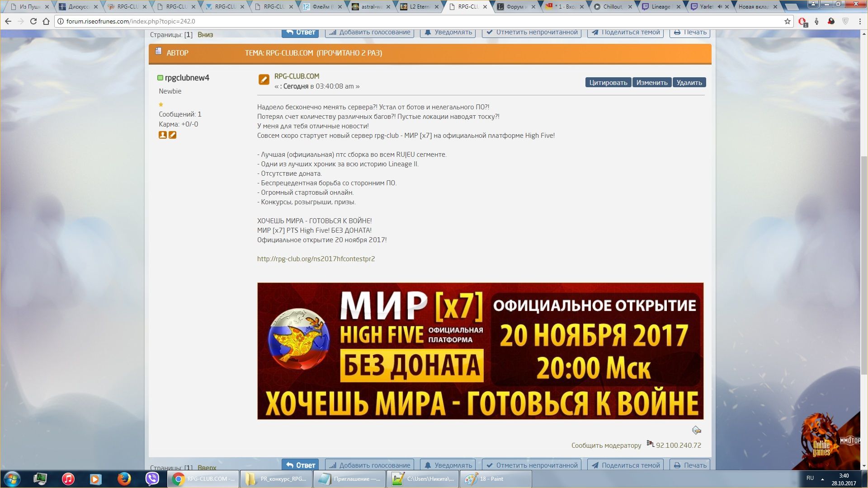The height and width of the screenshot is (488, 868).
Task: Open Chrome's three-dot menu
Action: tap(859, 21)
